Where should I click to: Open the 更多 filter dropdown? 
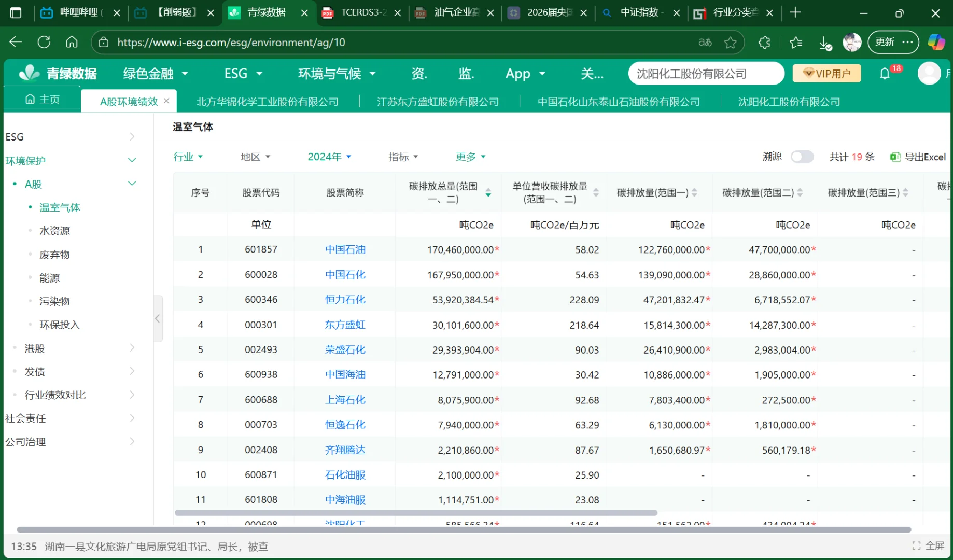[471, 157]
